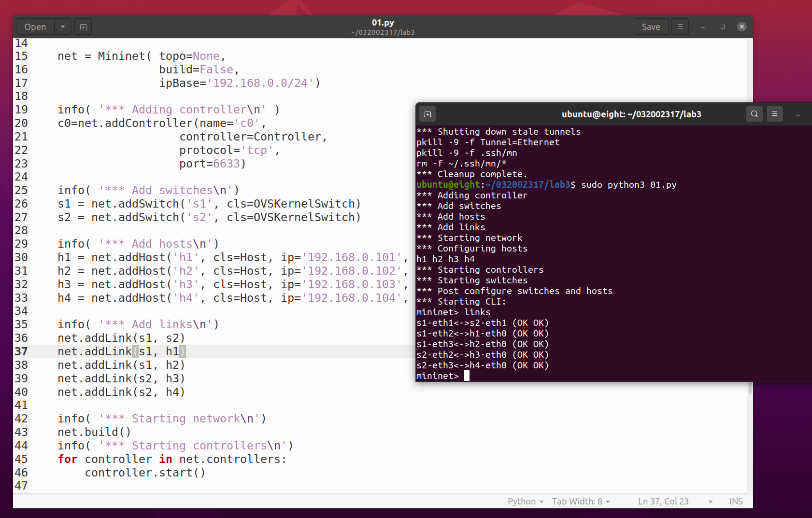Click the info Starting controllers line in the editor

click(175, 446)
